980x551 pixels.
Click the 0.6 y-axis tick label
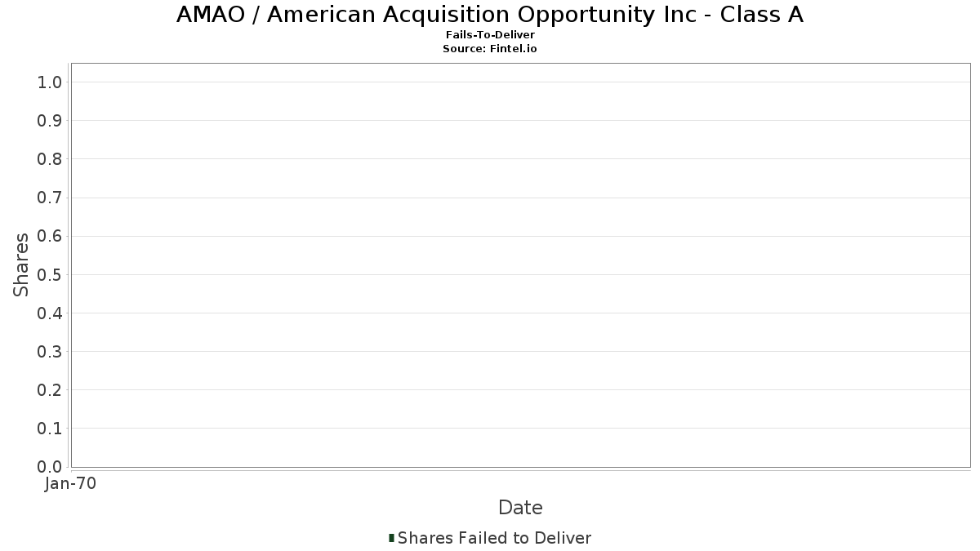click(x=50, y=236)
